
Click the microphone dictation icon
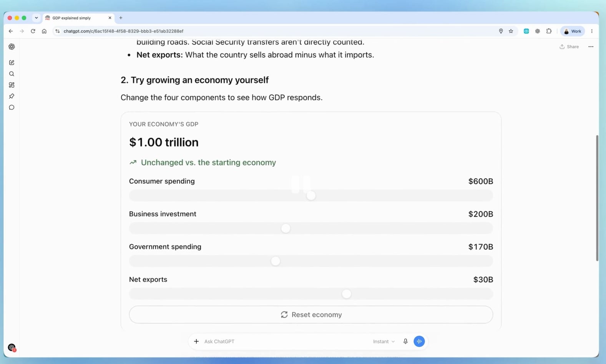pos(405,341)
